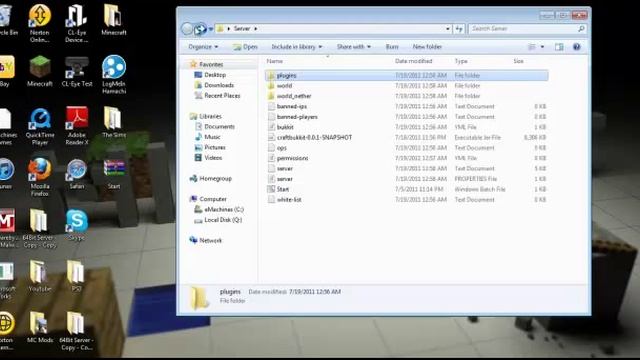Expand the Share with dropdown
The width and height of the screenshot is (640, 360).
coord(353,47)
